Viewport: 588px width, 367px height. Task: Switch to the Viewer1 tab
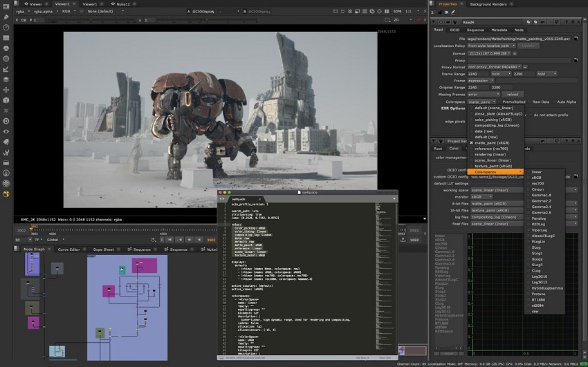coord(89,4)
